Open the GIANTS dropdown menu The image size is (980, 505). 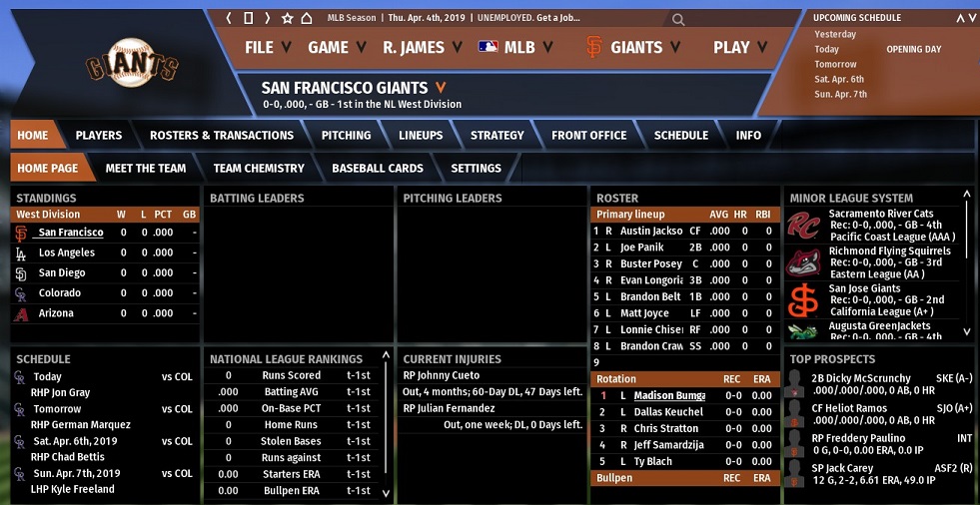coord(633,47)
